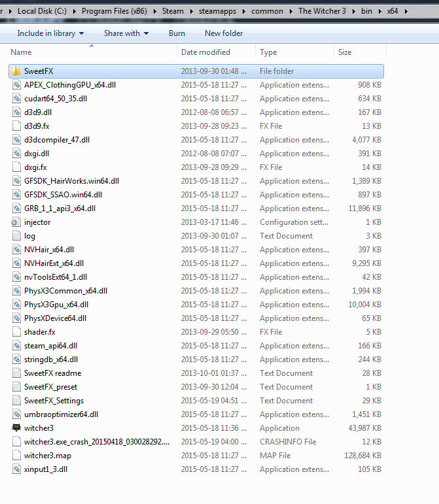Select the umbraoptimizer64.dll file icon
This screenshot has width=439, height=504.
coord(16,414)
